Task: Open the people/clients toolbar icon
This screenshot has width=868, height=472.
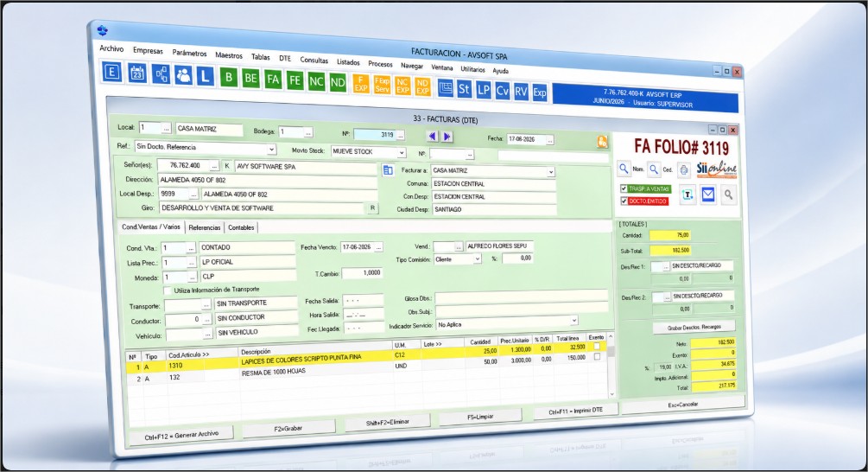Action: [183, 75]
